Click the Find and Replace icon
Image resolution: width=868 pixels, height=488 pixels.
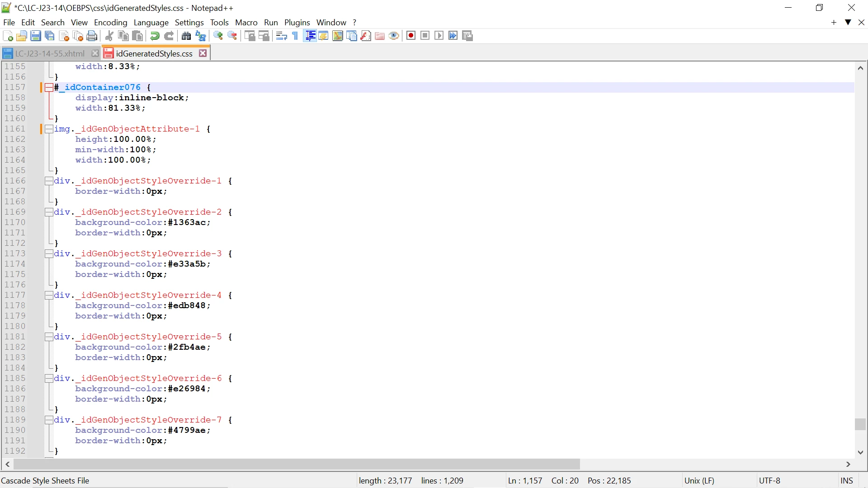pyautogui.click(x=201, y=36)
